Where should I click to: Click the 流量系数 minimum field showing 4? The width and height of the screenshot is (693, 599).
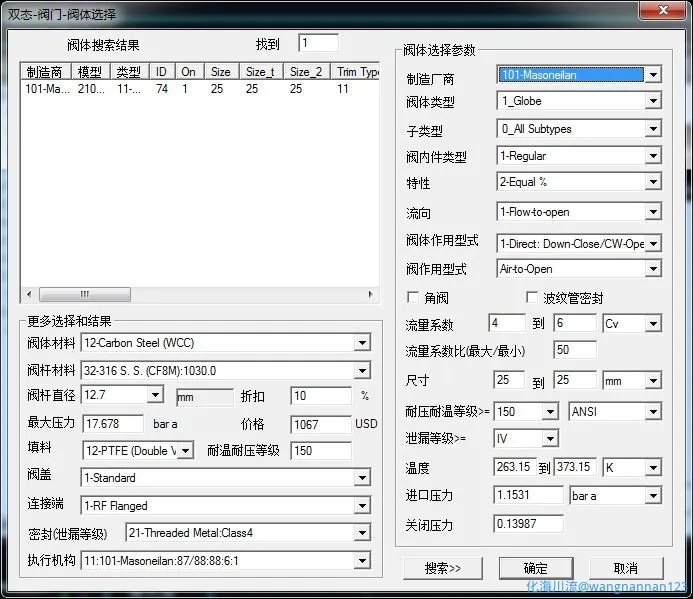pos(507,323)
